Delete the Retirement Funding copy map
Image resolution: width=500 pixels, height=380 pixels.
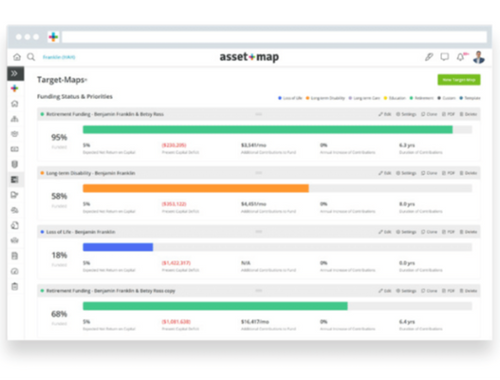pyautogui.click(x=468, y=291)
